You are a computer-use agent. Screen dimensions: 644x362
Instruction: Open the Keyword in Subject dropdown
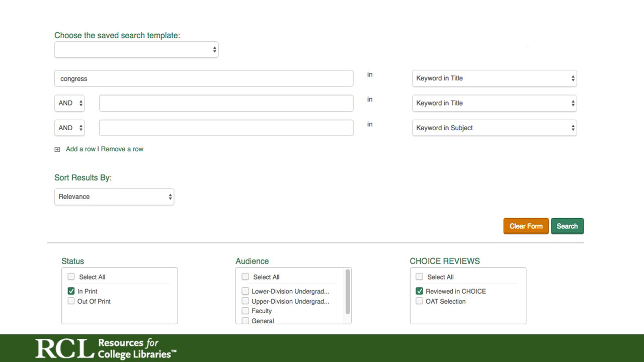tap(494, 128)
